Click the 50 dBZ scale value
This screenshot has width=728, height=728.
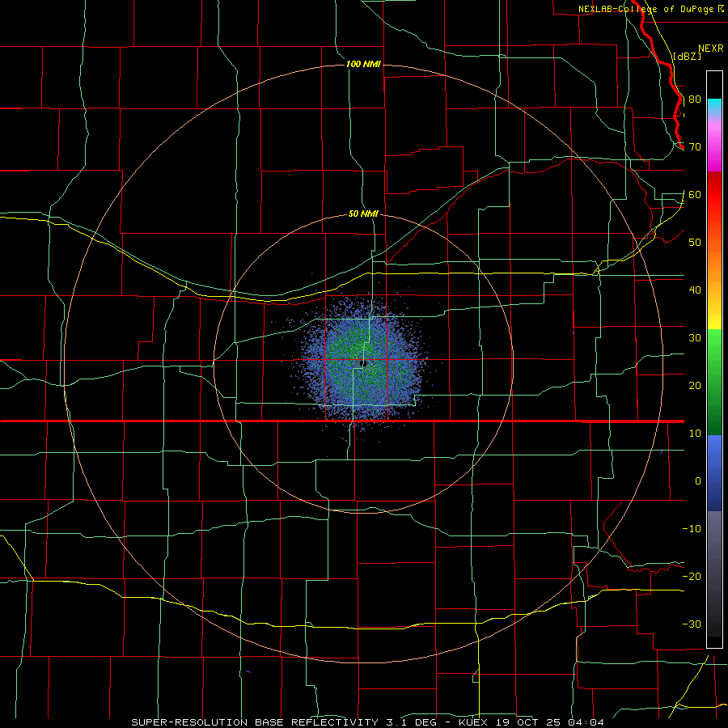695,243
